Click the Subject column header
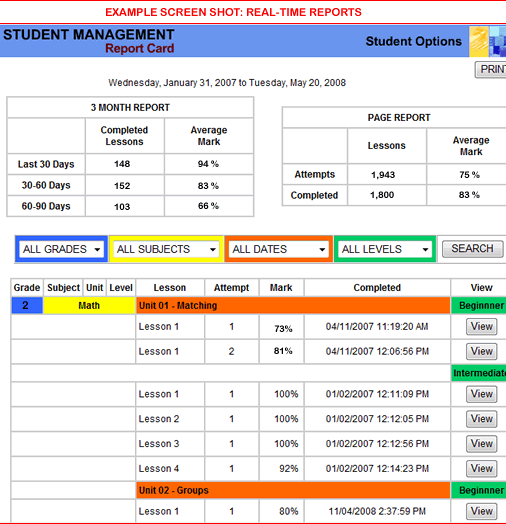Screen dimensions: 506x524 click(64, 288)
